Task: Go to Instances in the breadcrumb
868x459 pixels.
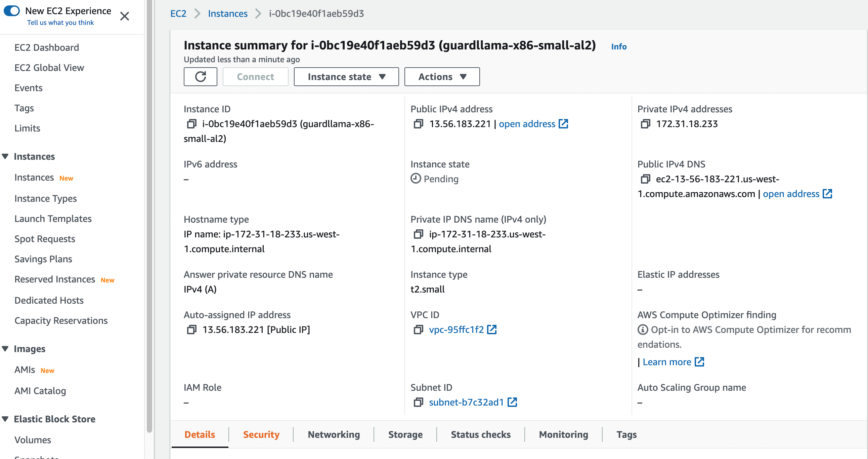Action: (x=227, y=13)
